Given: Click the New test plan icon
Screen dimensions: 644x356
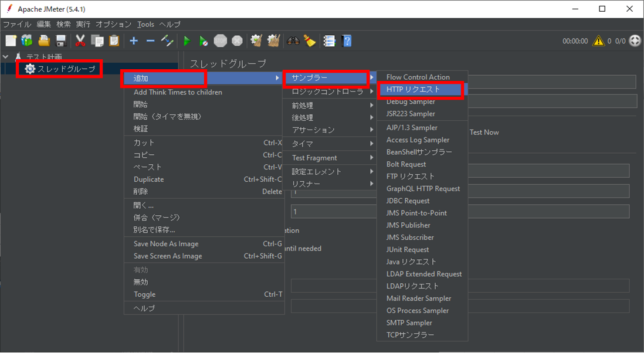Looking at the screenshot, I should tap(11, 40).
